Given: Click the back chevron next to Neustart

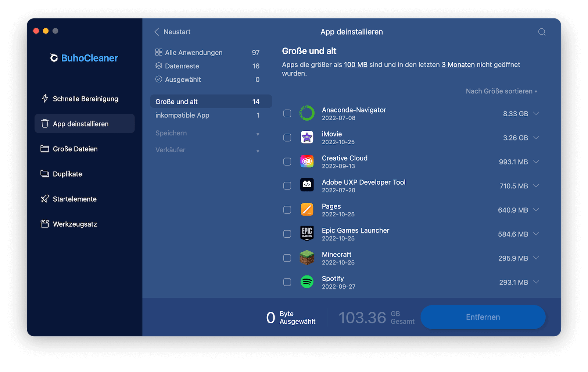Looking at the screenshot, I should pos(157,32).
